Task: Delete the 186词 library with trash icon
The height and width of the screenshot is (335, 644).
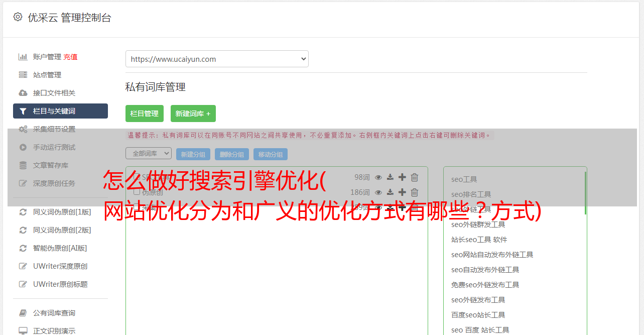Action: coord(415,192)
